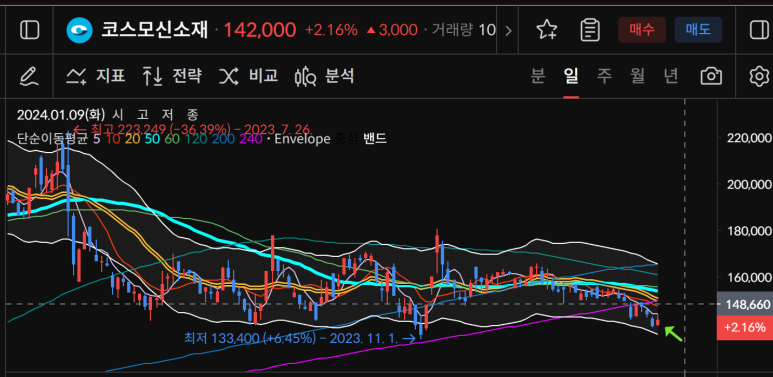Select the pencil drawing tool
Viewport: 773px width, 377px height.
click(x=29, y=76)
